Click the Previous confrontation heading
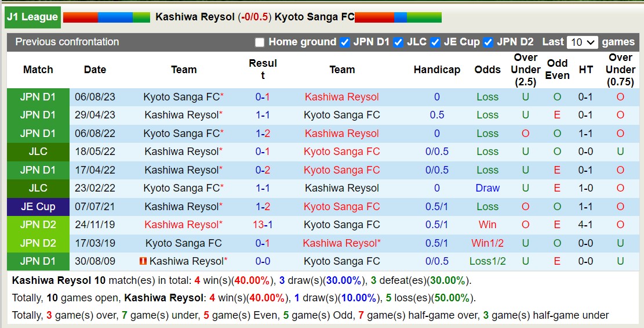 pos(67,42)
